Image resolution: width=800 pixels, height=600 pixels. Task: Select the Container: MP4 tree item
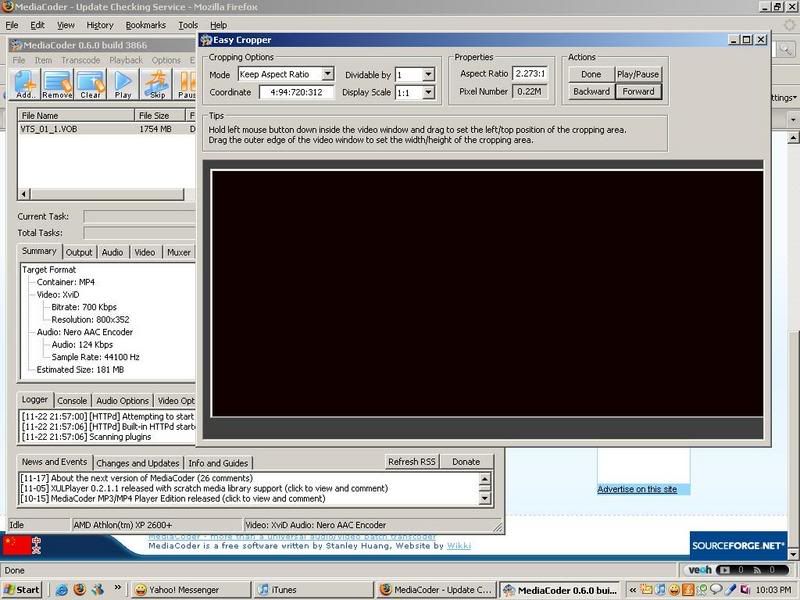(66, 282)
